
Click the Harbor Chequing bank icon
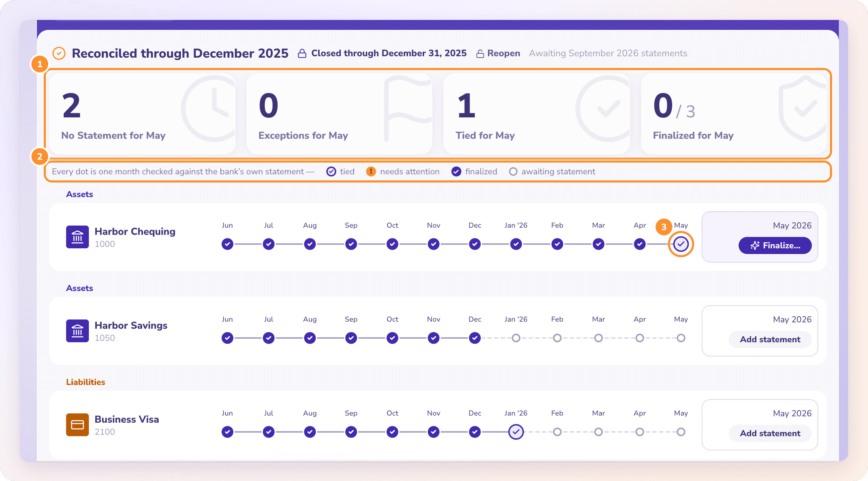pyautogui.click(x=77, y=237)
